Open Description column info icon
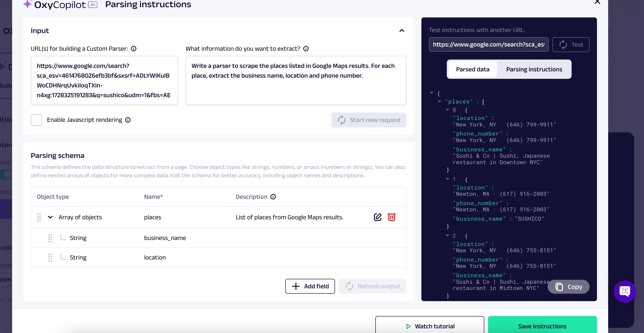This screenshot has width=644, height=333. click(x=273, y=197)
